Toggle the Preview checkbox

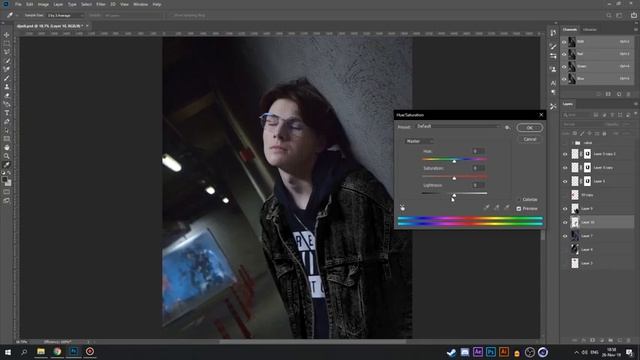point(519,209)
